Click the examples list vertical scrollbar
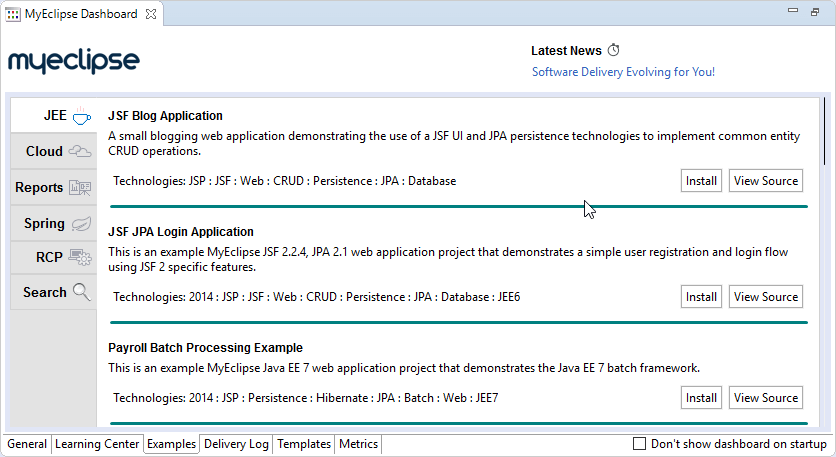Screen dimensions: 836x457 coord(823,130)
